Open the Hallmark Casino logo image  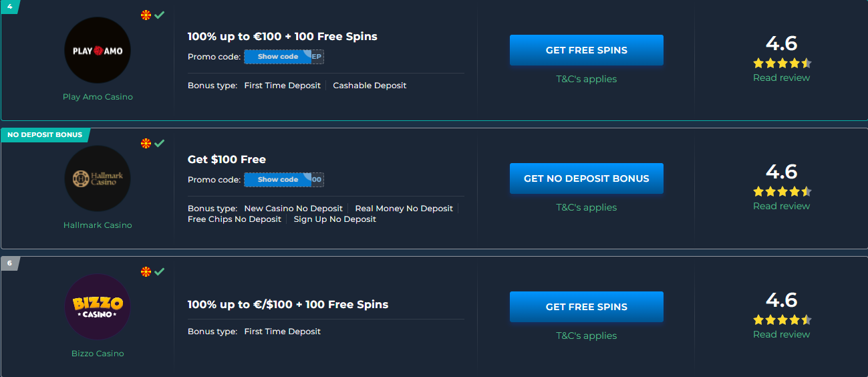(98, 178)
